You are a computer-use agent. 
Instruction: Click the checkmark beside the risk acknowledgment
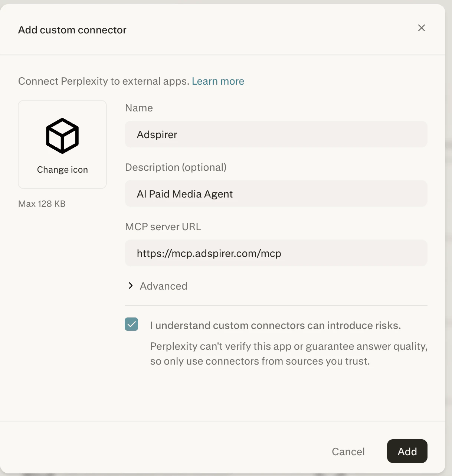(x=131, y=324)
